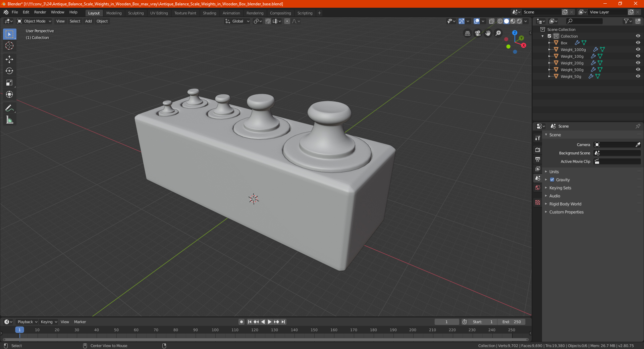Switch to the Sculpting workspace tab
Image resolution: width=644 pixels, height=349 pixels.
136,13
